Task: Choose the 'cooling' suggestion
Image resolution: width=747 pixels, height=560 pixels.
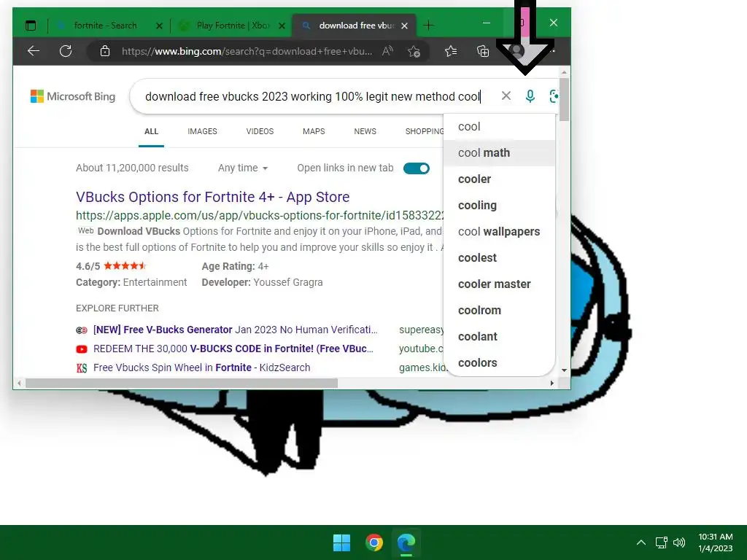Action: pyautogui.click(x=499, y=205)
